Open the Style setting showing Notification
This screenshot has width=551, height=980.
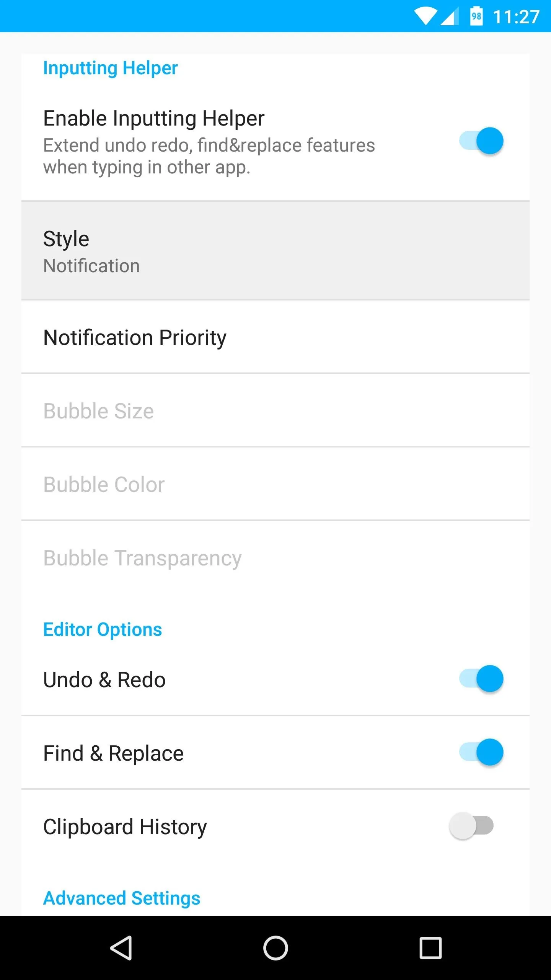(275, 251)
